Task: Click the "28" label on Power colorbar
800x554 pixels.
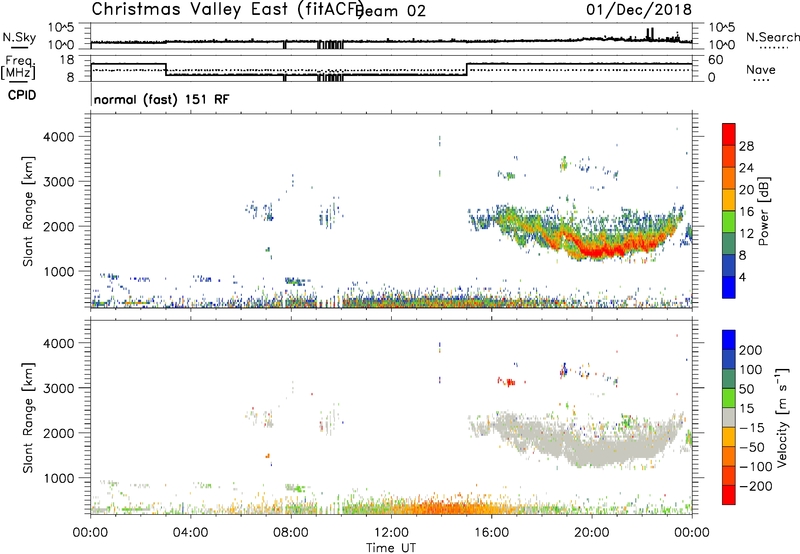Action: pyautogui.click(x=746, y=146)
